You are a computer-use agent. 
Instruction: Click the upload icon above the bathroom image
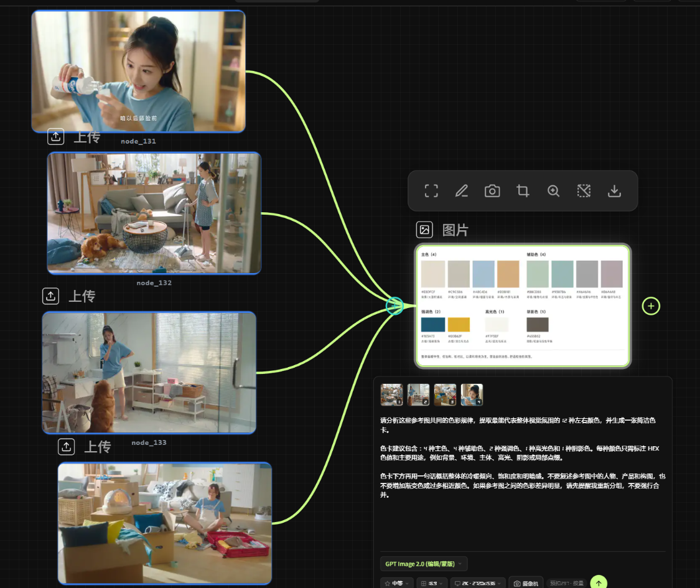tap(50, 296)
